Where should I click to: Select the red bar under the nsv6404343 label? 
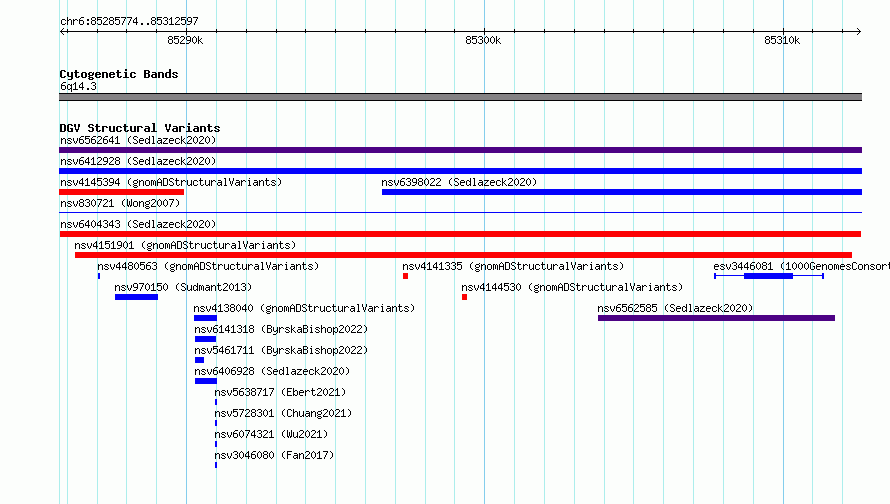click(x=460, y=234)
